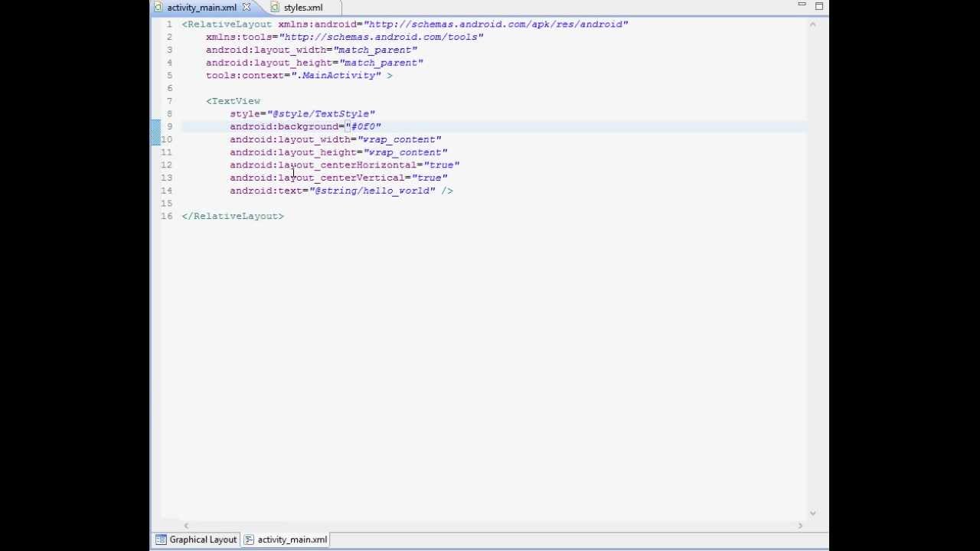Click the <TextView tag on line 7
Viewport: 980px width, 551px height.
(x=234, y=101)
